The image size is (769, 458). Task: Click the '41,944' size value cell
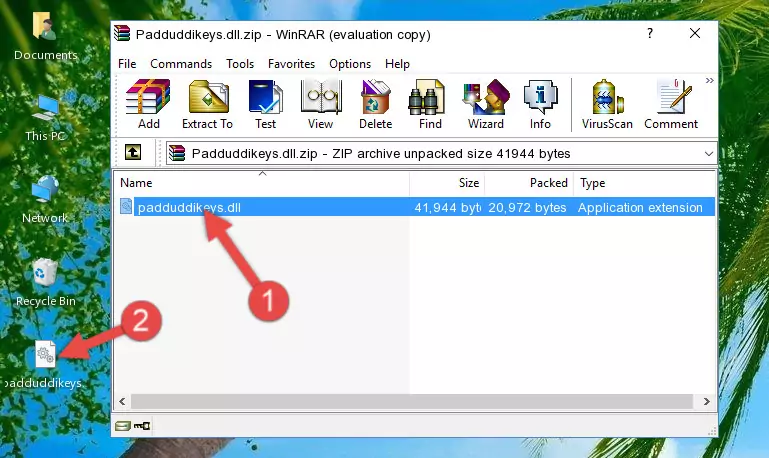pos(447,207)
